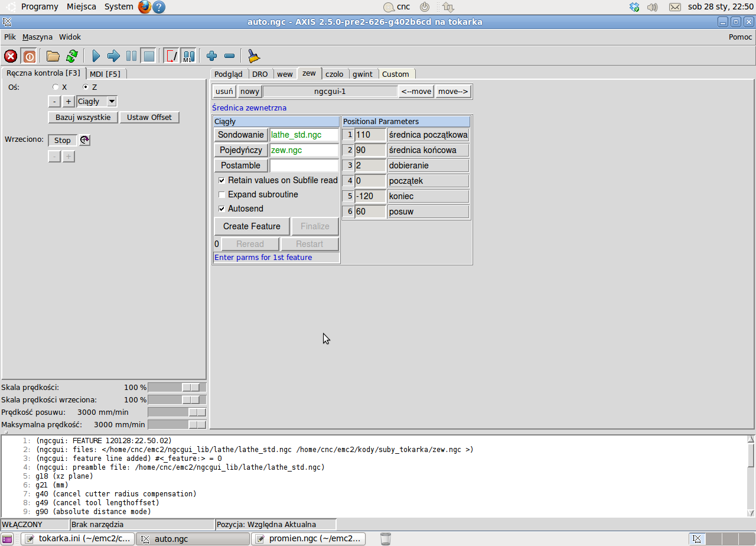Toggle the emergency stop button
The height and width of the screenshot is (546, 756).
click(11, 56)
